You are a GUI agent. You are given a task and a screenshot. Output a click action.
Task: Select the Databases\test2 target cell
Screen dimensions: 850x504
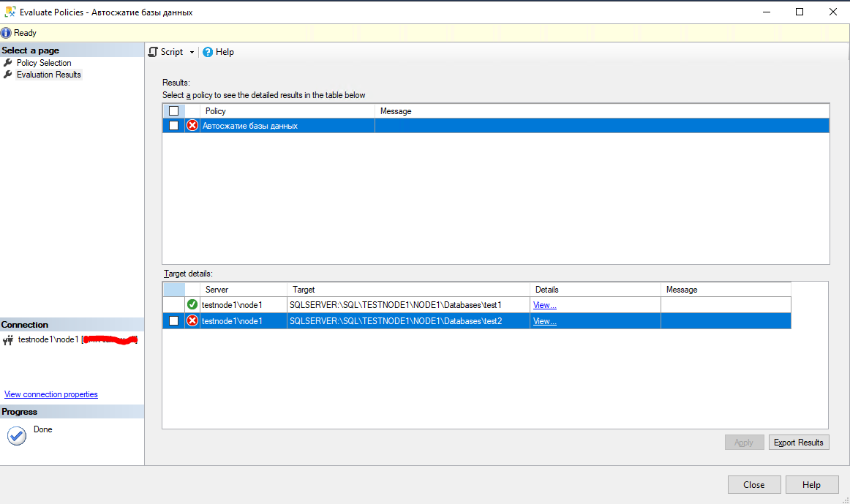click(x=408, y=321)
